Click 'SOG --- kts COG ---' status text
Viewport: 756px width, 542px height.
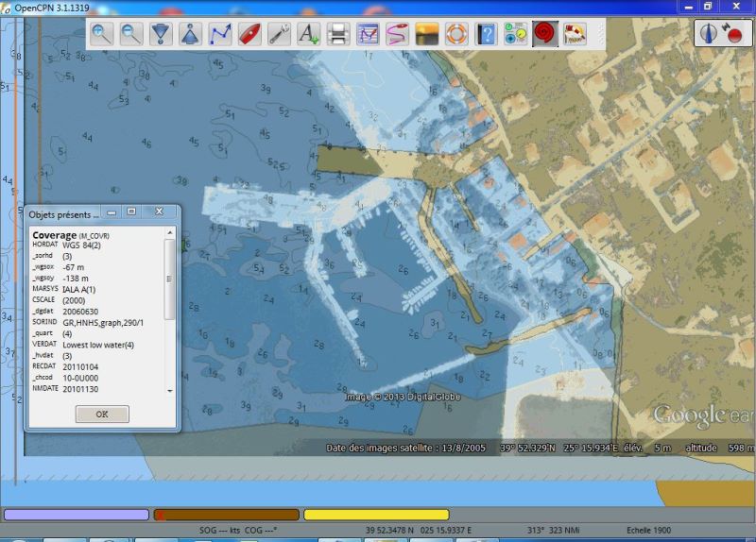[x=238, y=531]
